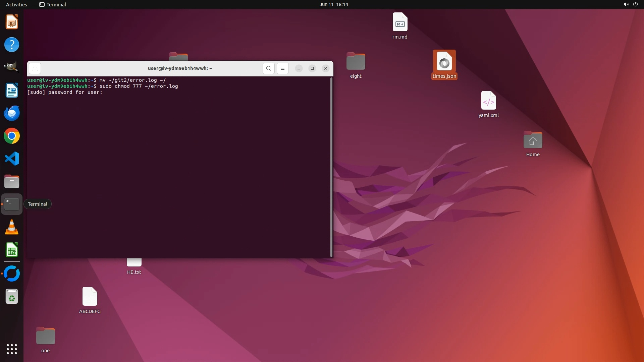Select the times.json desktop file

[x=444, y=65]
